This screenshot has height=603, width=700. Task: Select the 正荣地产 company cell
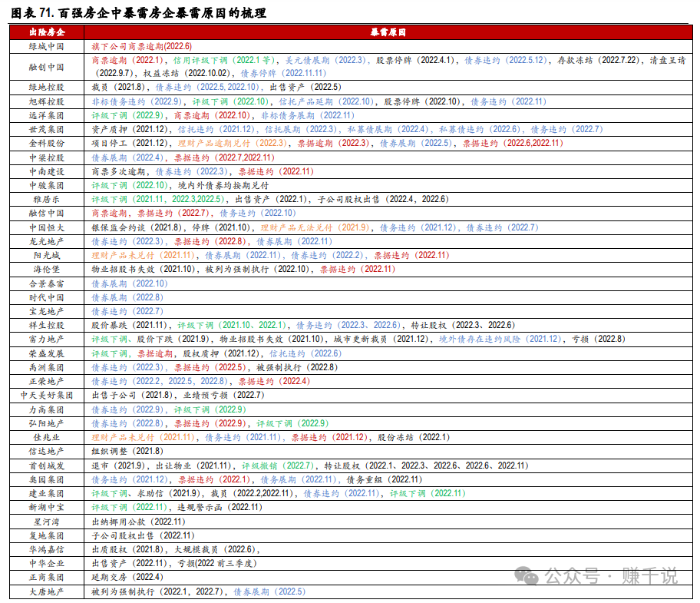coord(47,381)
